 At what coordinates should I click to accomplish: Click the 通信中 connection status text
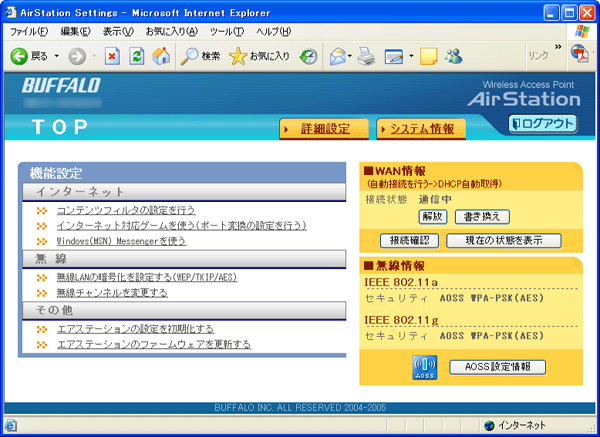[x=435, y=199]
